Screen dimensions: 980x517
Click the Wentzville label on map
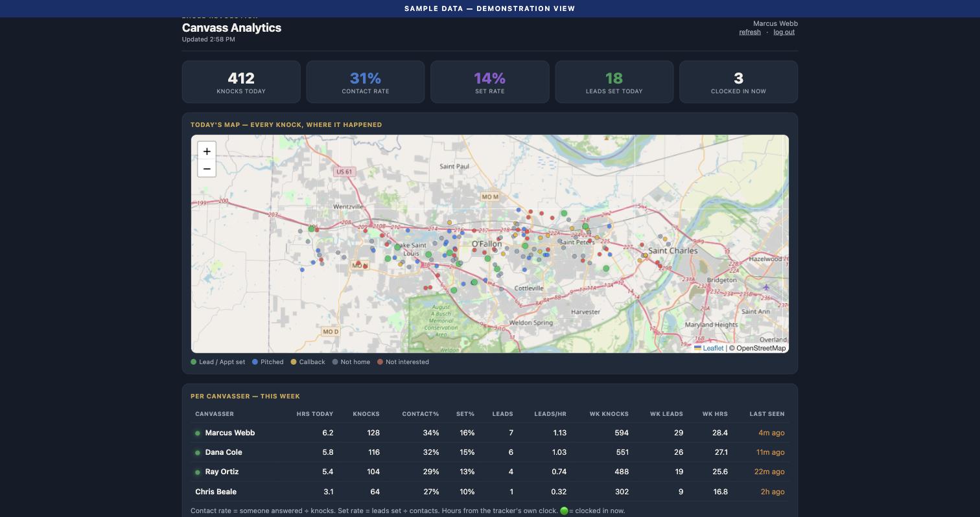(348, 207)
